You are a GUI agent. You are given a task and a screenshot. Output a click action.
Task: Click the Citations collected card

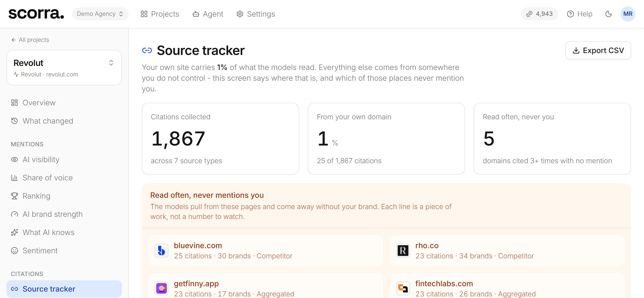pyautogui.click(x=220, y=139)
